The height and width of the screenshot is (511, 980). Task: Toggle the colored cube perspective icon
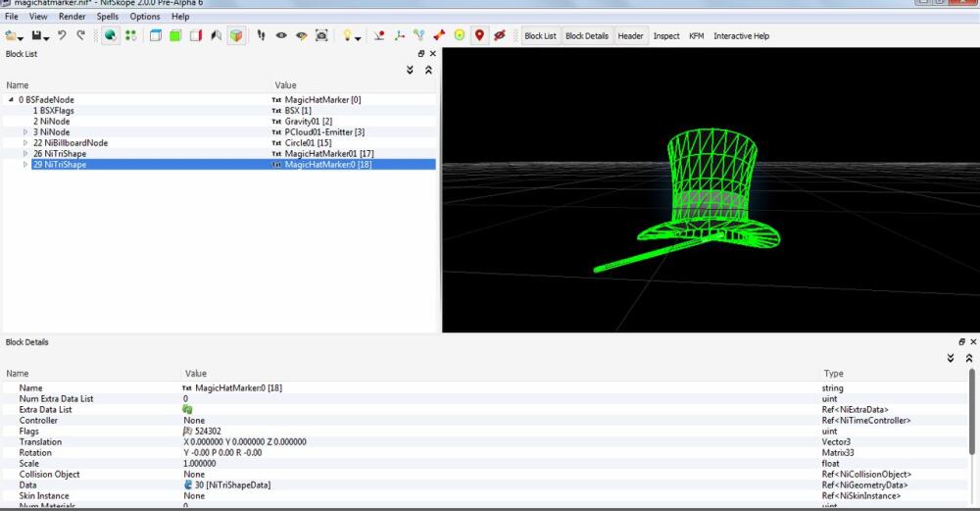tap(236, 35)
